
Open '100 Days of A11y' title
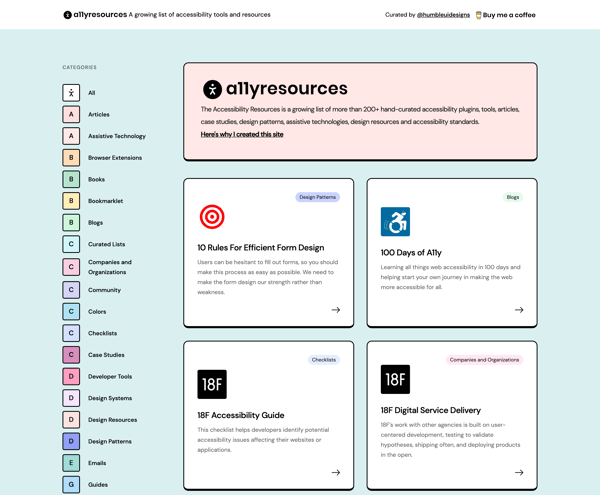411,252
